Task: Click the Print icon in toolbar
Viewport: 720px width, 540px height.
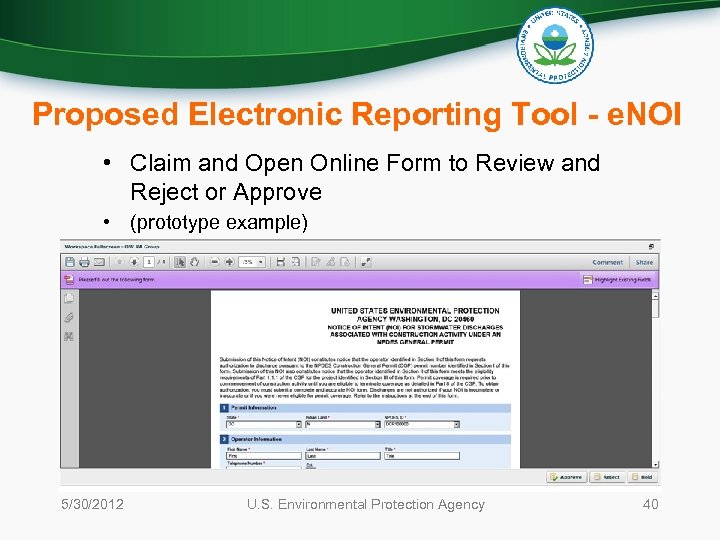Action: [x=84, y=262]
